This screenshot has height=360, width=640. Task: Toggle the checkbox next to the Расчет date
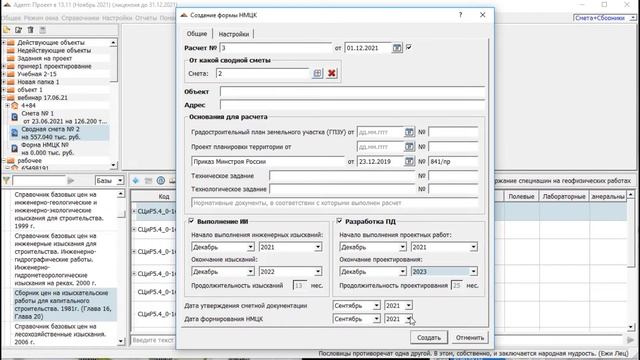click(409, 47)
